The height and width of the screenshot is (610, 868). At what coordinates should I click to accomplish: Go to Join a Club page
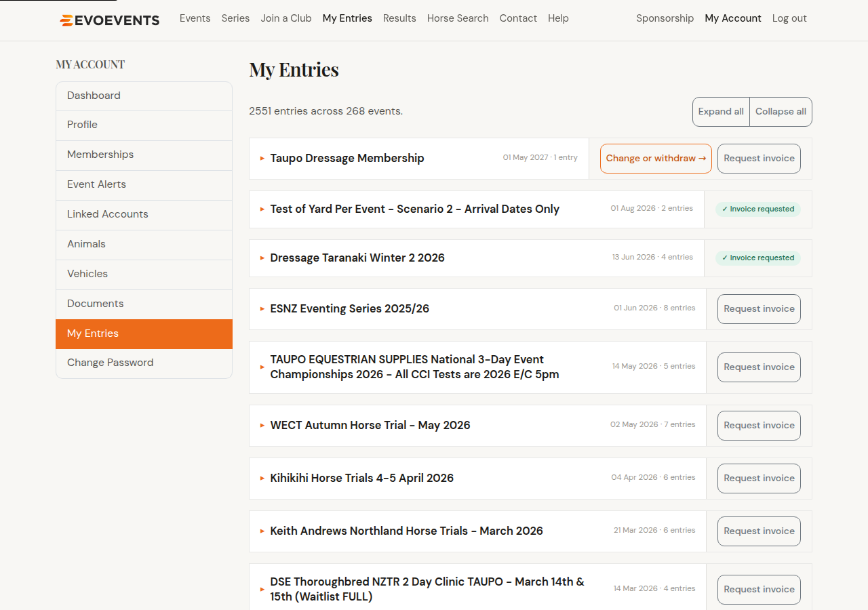tap(286, 18)
